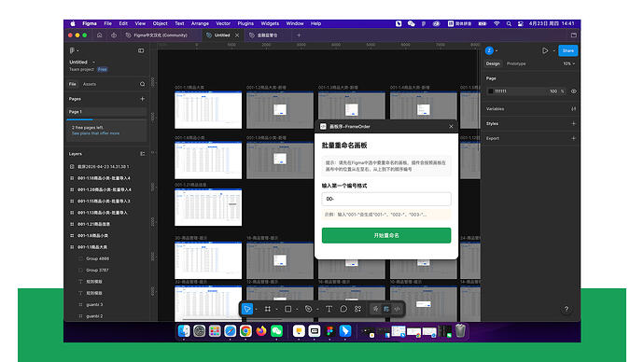The height and width of the screenshot is (362, 644).
Task: Expand Pen tool options dropdown arrow
Action: coord(317,310)
